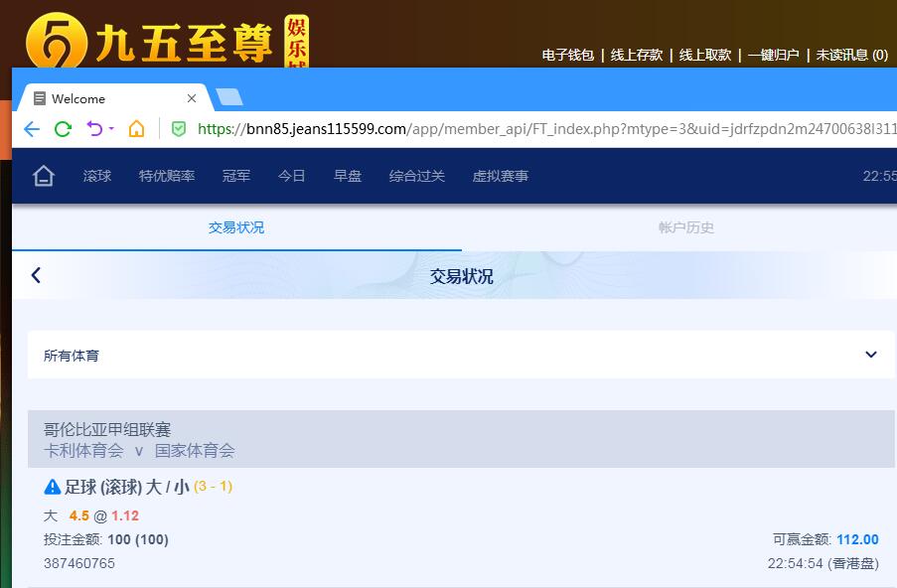The image size is (897, 588).
Task: Switch to the 交易状况 tab
Action: (236, 227)
